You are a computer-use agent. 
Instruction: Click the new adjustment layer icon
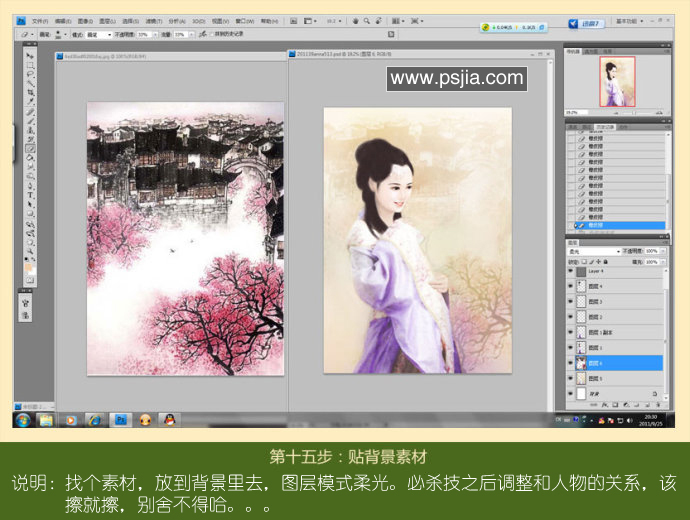pyautogui.click(x=626, y=405)
